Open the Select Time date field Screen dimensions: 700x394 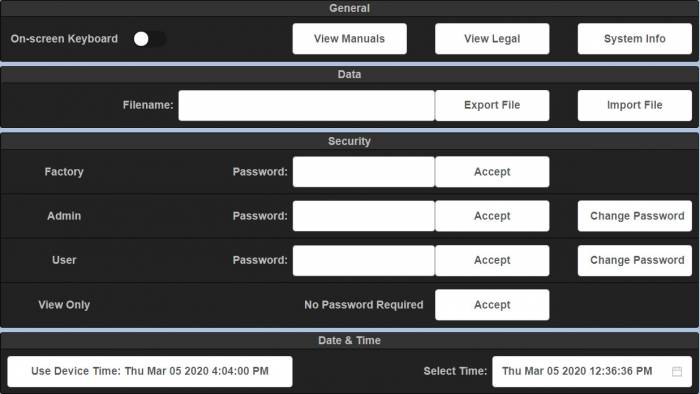pos(592,371)
